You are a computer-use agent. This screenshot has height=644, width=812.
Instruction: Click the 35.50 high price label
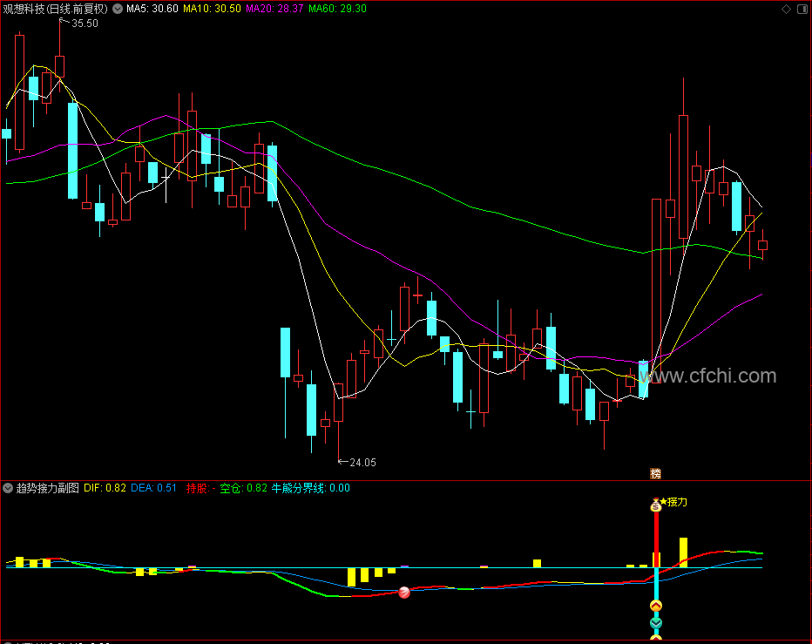point(85,24)
